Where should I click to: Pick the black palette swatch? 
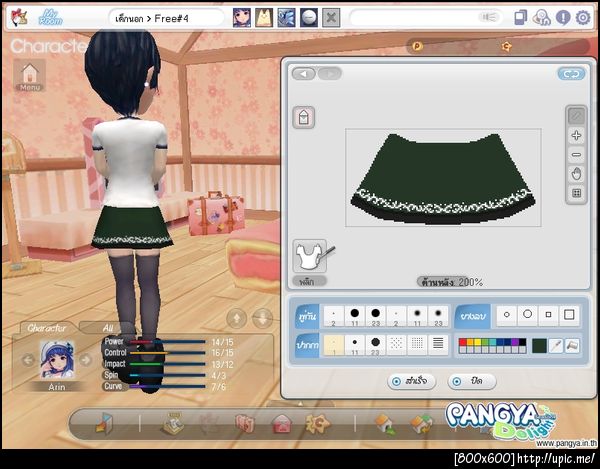pos(522,342)
